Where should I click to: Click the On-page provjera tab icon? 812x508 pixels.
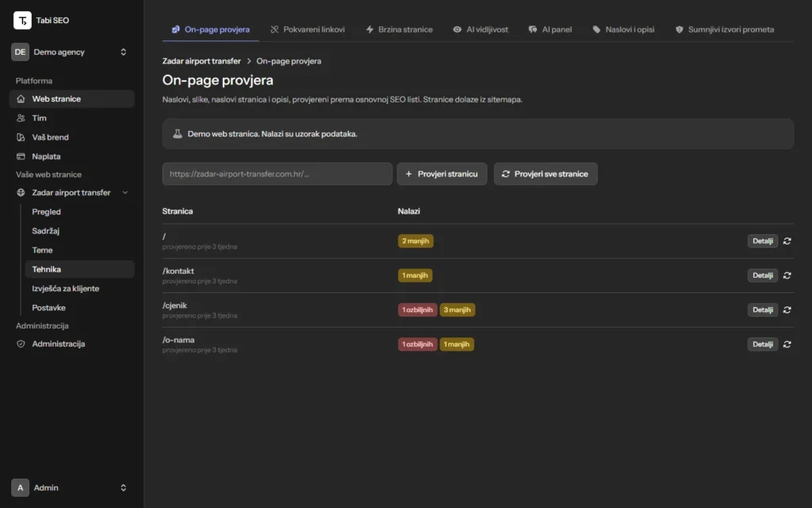(x=175, y=29)
